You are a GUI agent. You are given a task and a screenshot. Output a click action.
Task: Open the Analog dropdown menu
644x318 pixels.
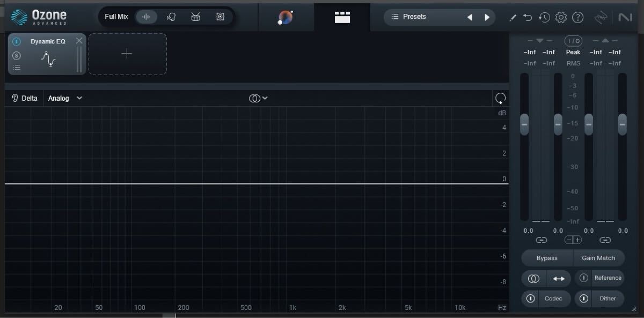coord(64,98)
